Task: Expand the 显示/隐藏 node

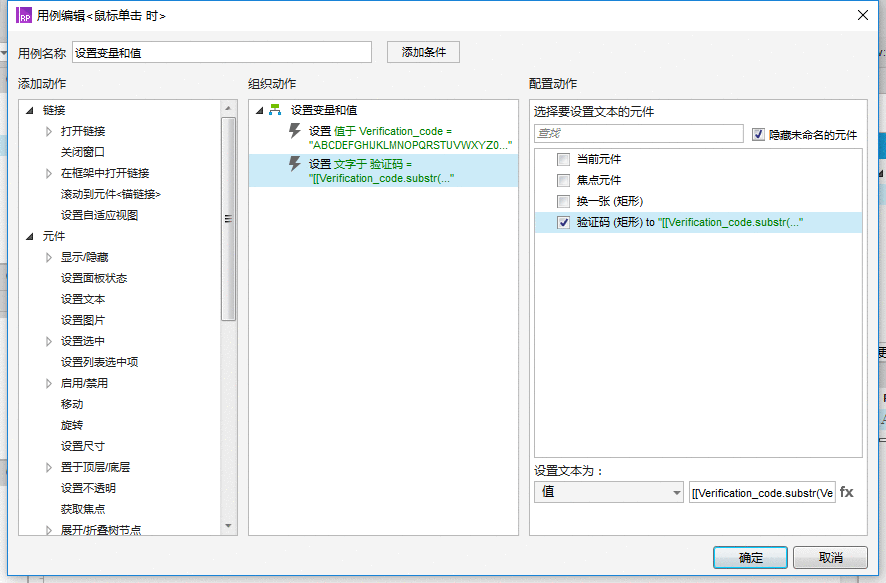Action: (x=49, y=257)
